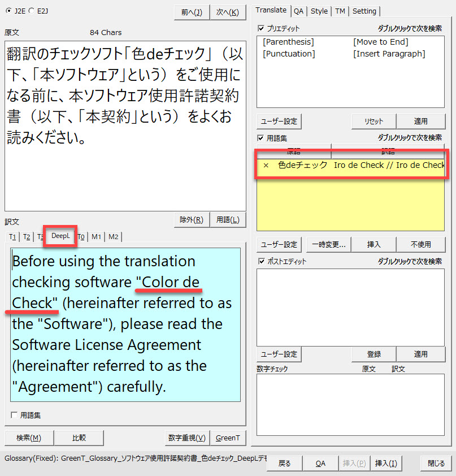Image resolution: width=456 pixels, height=476 pixels.
Task: Select the E2J radio button
Action: [x=32, y=10]
